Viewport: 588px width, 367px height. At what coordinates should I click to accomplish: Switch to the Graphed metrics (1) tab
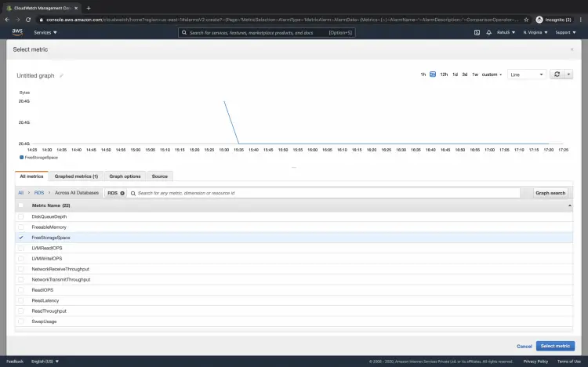click(x=76, y=176)
